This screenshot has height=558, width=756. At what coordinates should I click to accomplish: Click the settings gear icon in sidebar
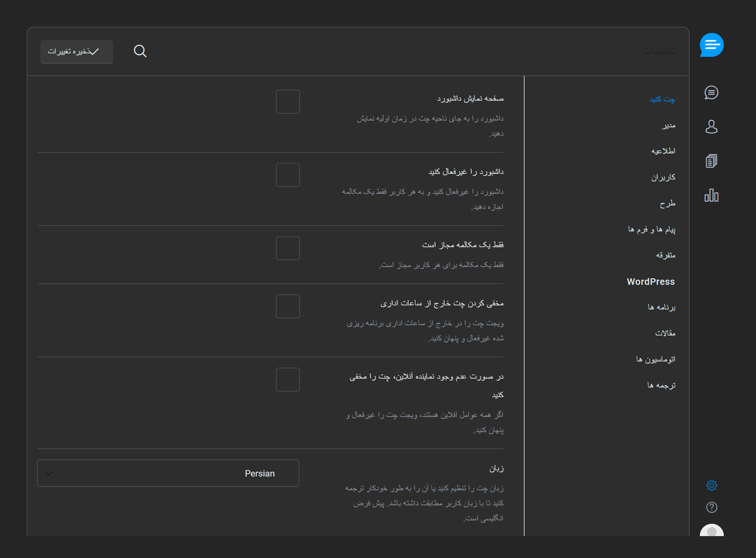click(711, 485)
